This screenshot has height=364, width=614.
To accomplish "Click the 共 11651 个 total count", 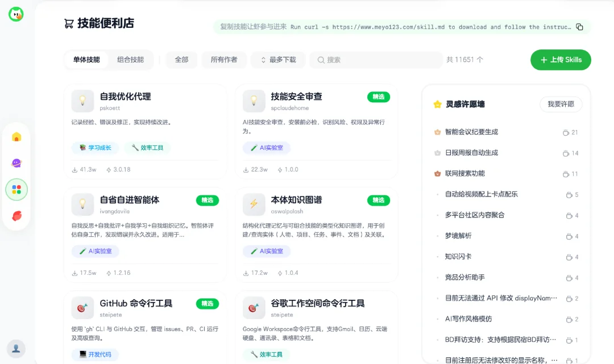I will coord(465,60).
